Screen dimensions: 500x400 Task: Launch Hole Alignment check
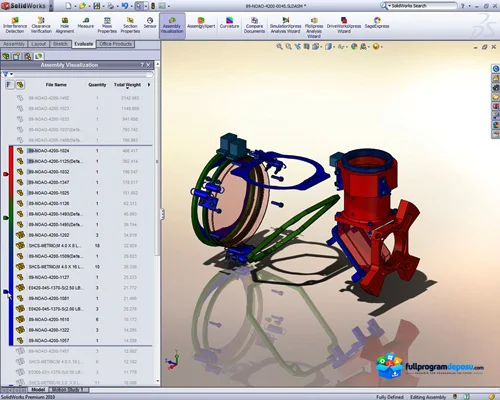point(65,25)
